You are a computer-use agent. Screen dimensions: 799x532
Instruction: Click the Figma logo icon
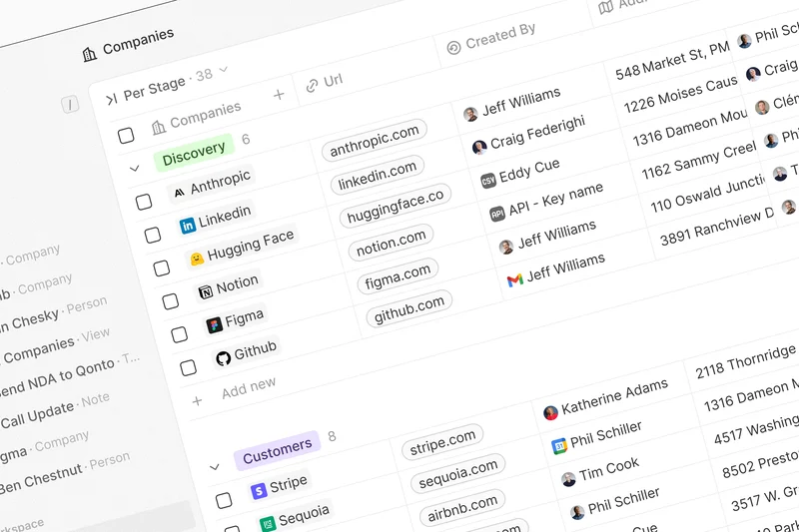pos(214,324)
